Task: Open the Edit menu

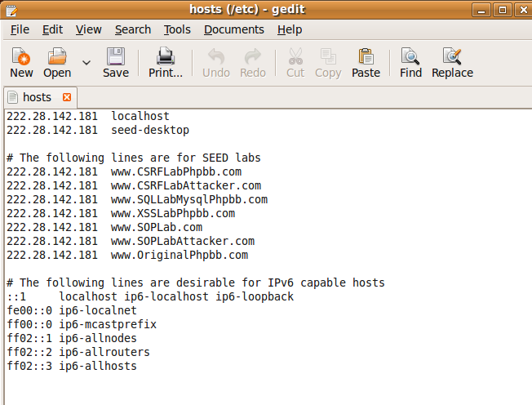Action: pyautogui.click(x=52, y=30)
